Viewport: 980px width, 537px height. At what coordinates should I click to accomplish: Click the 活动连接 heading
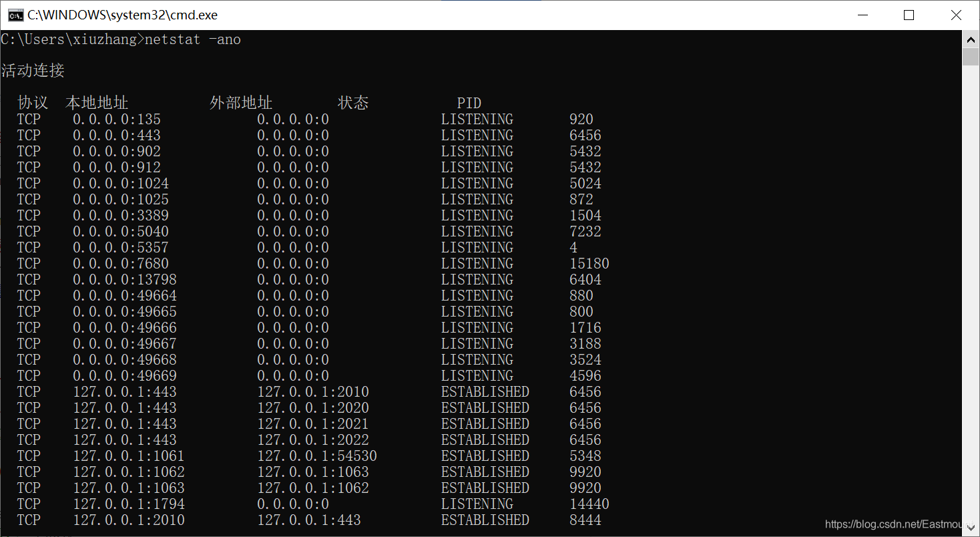click(x=33, y=71)
